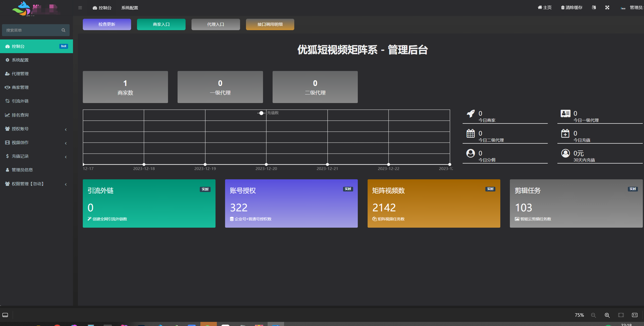Click the rocket icon for 今日商家
Viewport: 644px width, 326px height.
[471, 114]
